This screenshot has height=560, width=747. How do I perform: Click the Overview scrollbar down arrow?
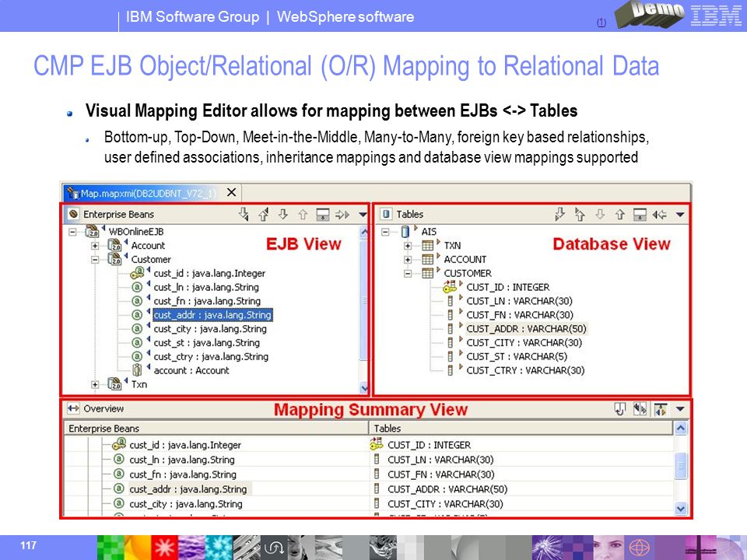click(x=681, y=509)
